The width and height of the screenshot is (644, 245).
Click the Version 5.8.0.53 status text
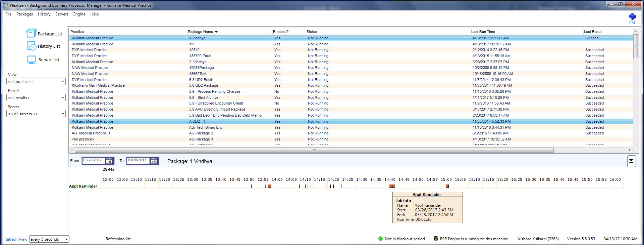tap(581, 239)
